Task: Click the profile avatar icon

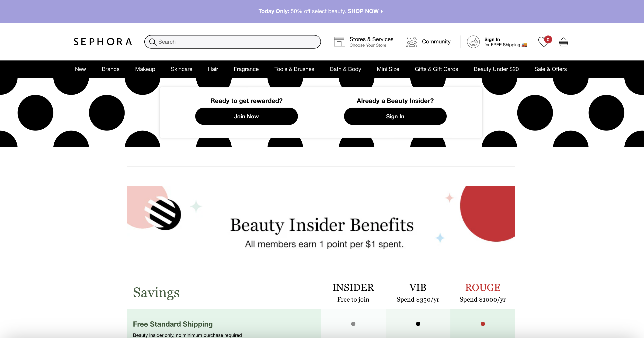Action: [473, 42]
